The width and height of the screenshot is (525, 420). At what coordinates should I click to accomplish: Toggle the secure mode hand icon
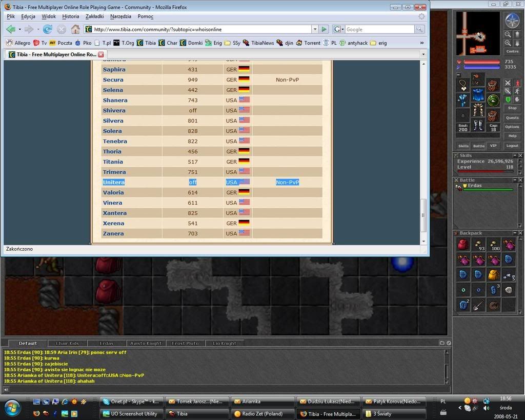point(517,99)
